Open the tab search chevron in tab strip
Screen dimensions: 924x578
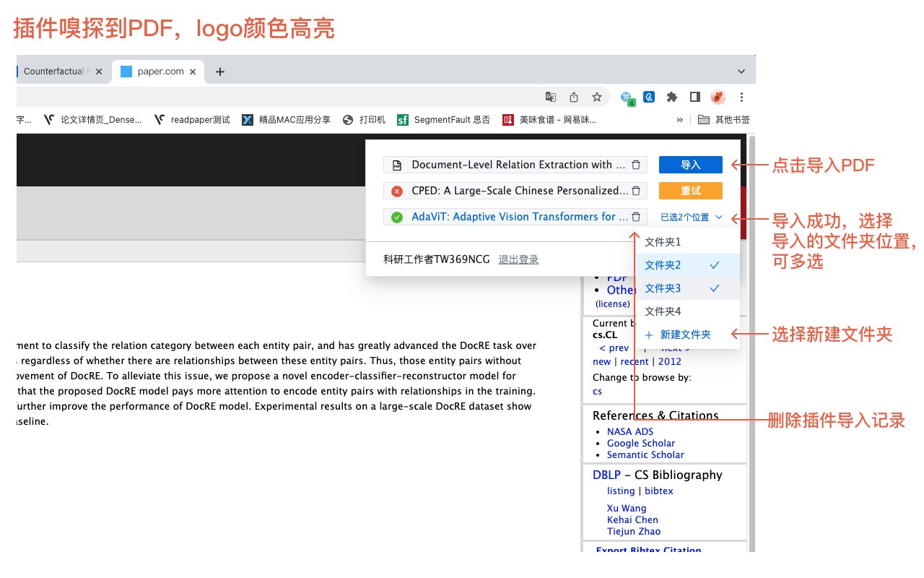tap(741, 72)
